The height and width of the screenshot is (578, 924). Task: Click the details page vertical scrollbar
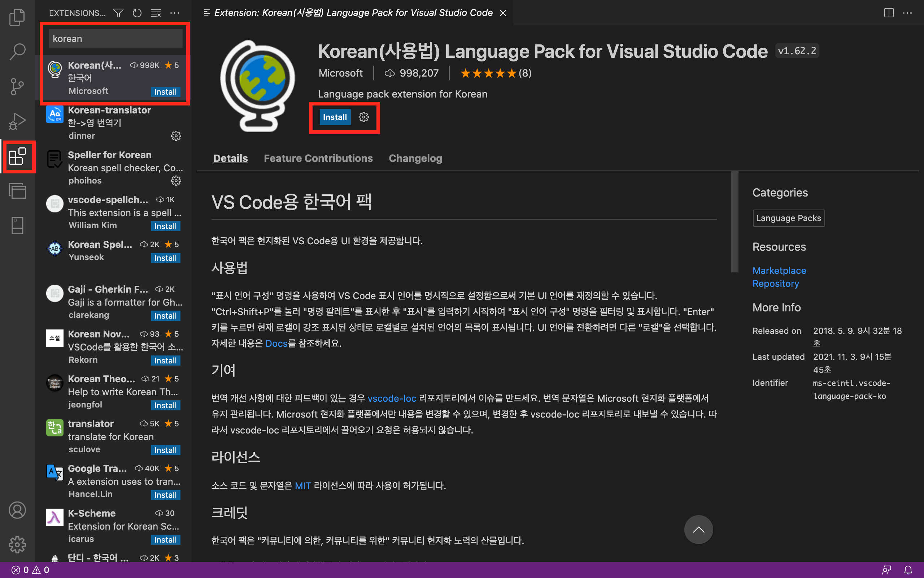tap(735, 222)
